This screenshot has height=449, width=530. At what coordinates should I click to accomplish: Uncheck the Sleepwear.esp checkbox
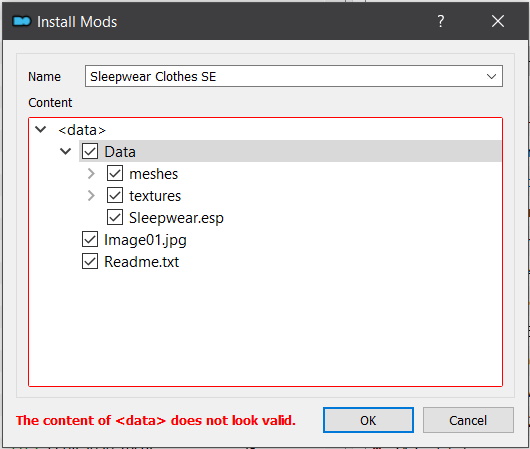coord(115,217)
